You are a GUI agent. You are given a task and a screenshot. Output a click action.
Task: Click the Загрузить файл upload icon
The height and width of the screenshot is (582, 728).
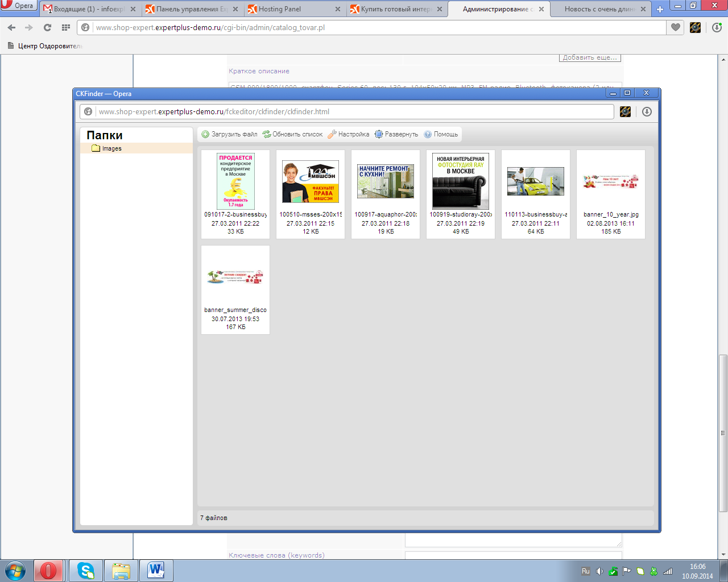[205, 135]
